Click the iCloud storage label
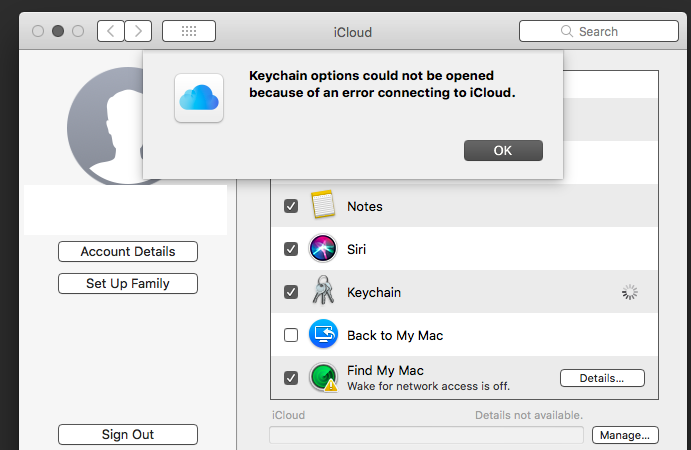This screenshot has height=450, width=691. [288, 415]
